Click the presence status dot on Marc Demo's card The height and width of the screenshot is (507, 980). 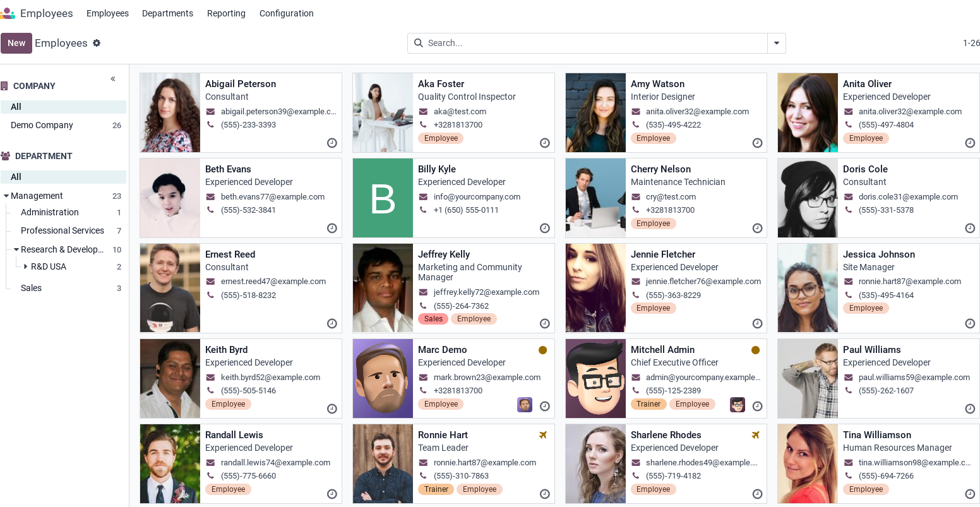pyautogui.click(x=542, y=350)
